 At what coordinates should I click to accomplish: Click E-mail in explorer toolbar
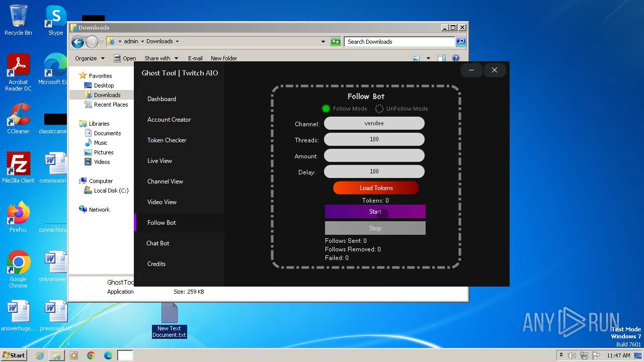pyautogui.click(x=195, y=58)
